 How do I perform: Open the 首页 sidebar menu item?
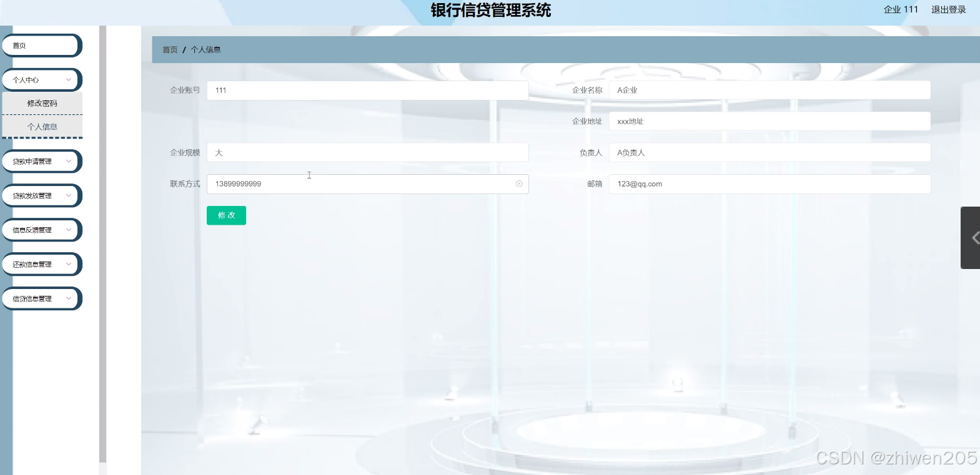click(42, 46)
